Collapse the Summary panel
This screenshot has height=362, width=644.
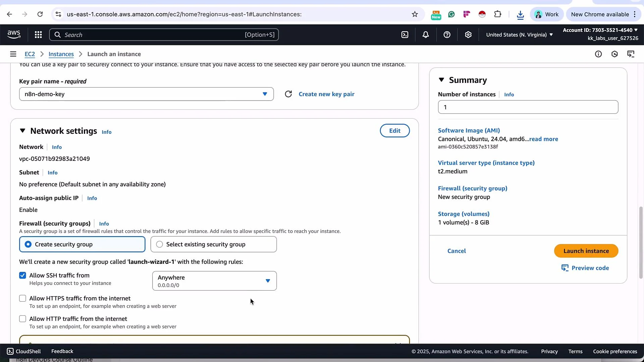click(441, 80)
